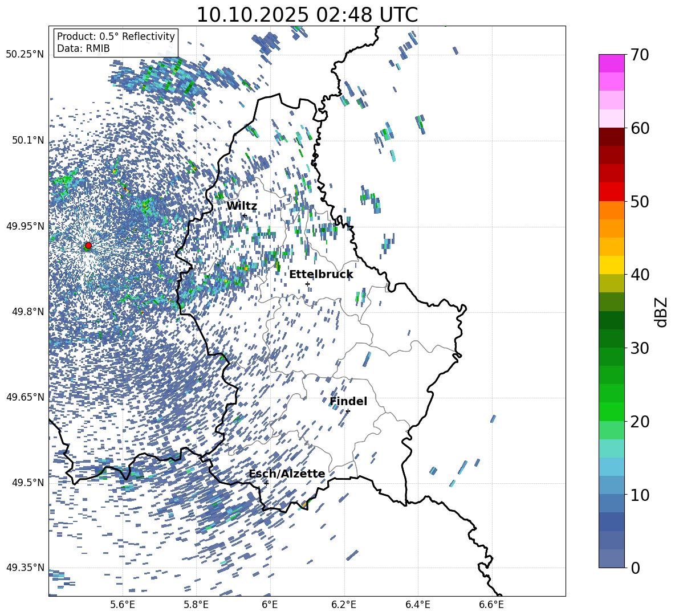Click the 20 colorbar tick value
The height and width of the screenshot is (616, 675).
click(x=640, y=422)
